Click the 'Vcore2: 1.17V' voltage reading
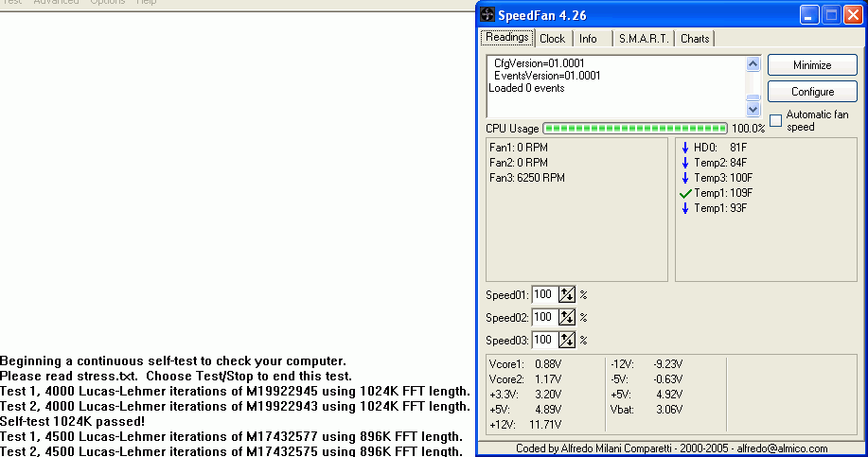The image size is (868, 457). (524, 379)
